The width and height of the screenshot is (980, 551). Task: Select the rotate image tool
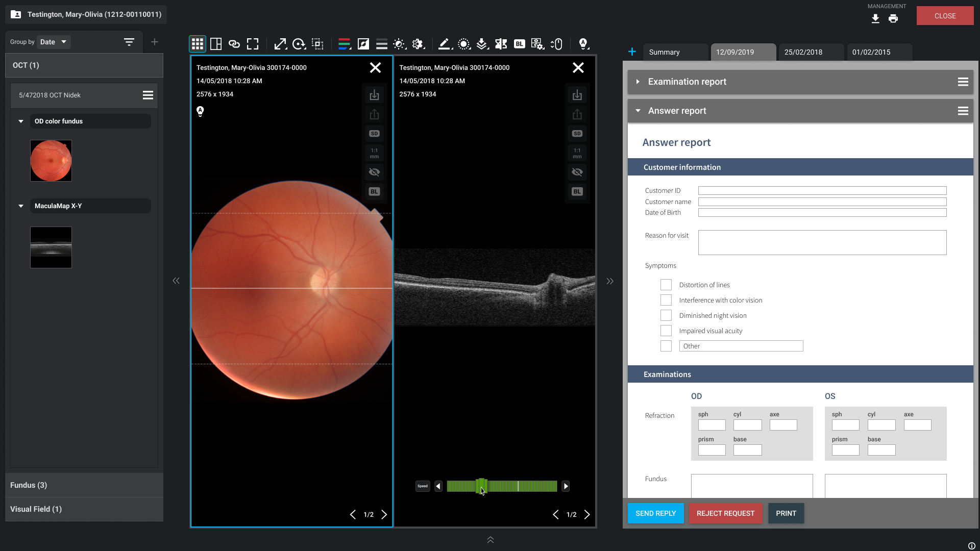(299, 44)
